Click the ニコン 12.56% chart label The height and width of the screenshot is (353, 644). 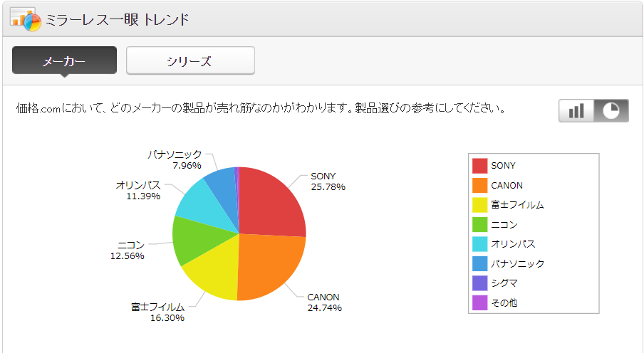128,251
